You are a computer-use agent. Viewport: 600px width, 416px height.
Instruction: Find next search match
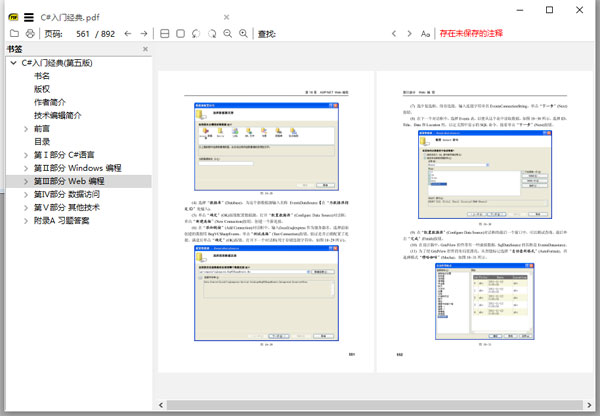click(x=409, y=34)
